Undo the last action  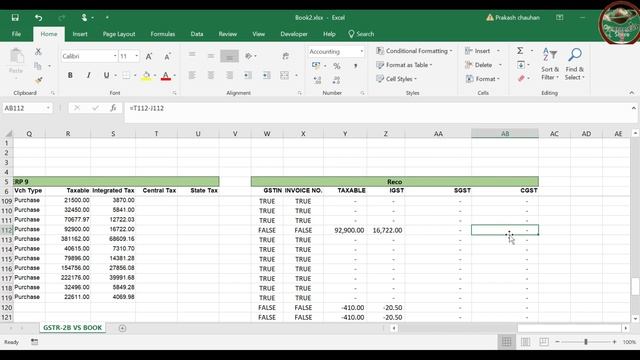click(x=38, y=18)
